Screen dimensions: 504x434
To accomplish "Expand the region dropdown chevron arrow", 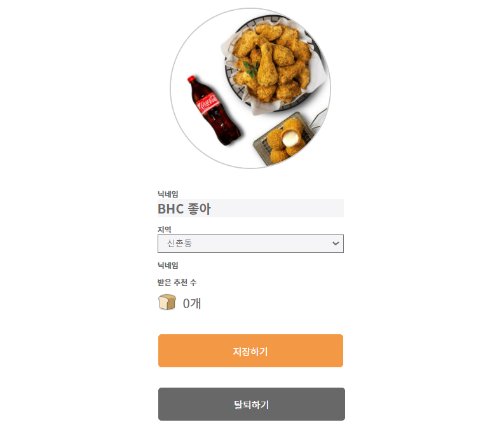I will pos(336,243).
